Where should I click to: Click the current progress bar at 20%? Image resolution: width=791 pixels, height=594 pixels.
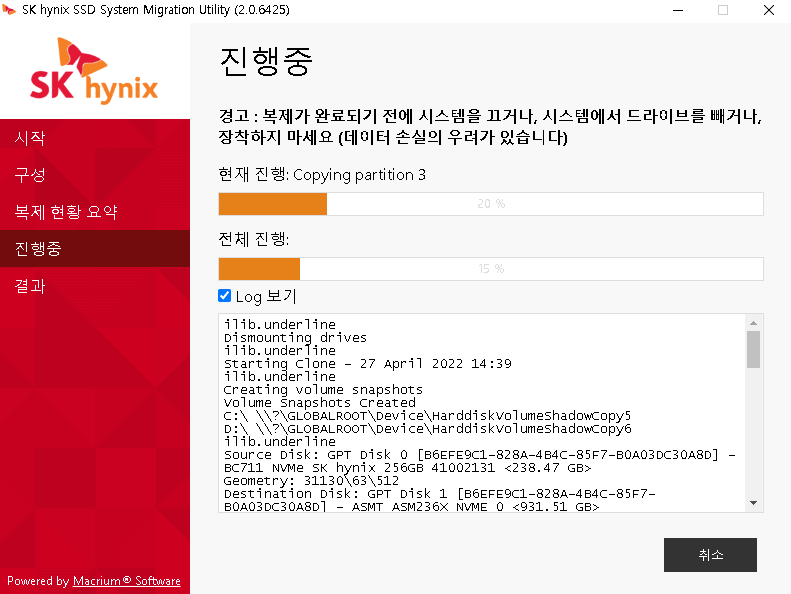coord(491,204)
